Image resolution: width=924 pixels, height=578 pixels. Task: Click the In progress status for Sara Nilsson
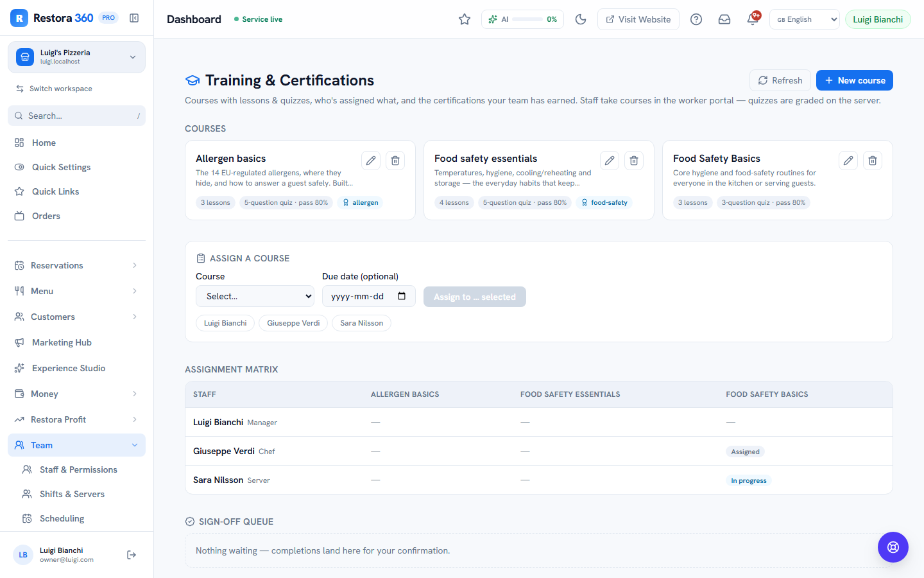tap(749, 480)
